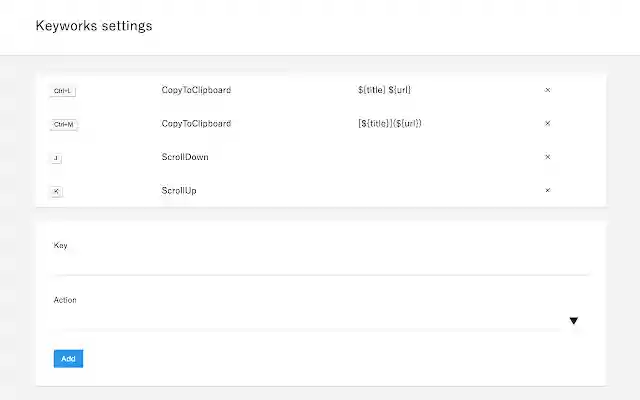The image size is (640, 400).
Task: Select the ScrollDown action label
Action: [185, 157]
